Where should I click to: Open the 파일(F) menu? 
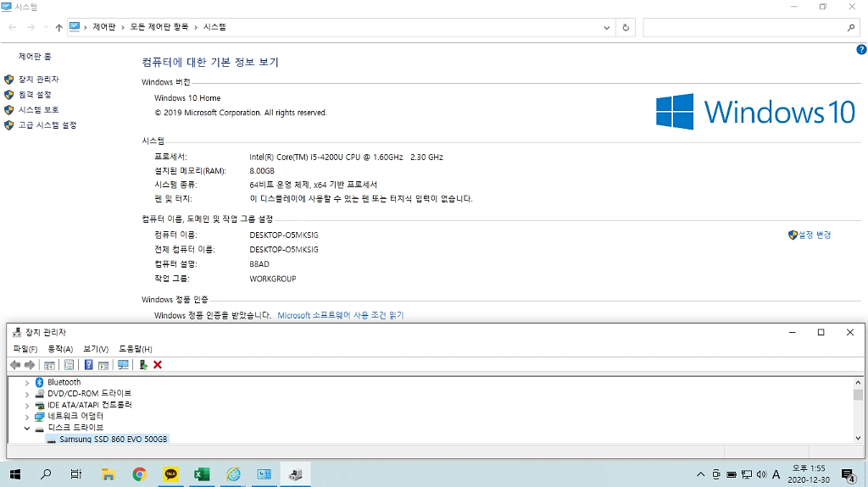25,349
